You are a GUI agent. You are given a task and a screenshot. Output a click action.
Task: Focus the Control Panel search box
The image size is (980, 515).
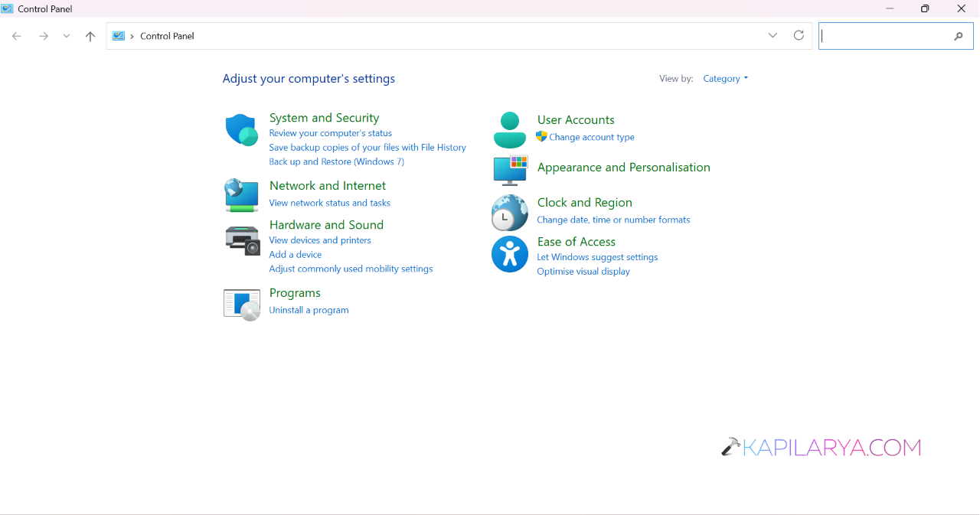885,36
